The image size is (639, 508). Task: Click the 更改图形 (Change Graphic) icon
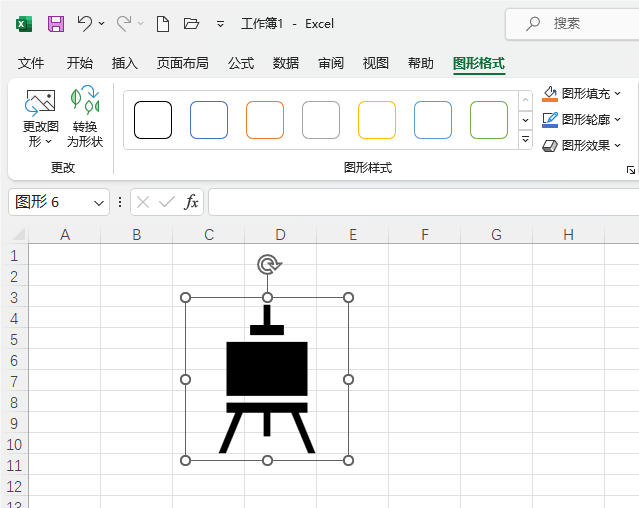[40, 103]
